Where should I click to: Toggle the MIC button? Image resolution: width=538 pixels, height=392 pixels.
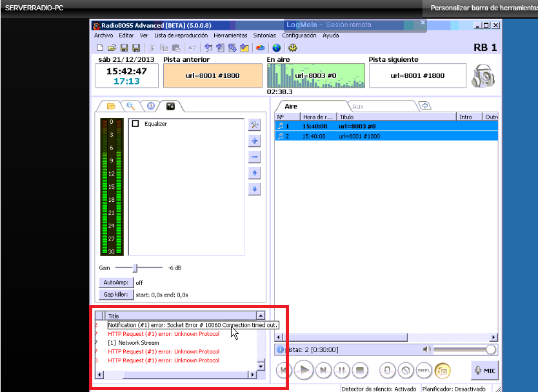[484, 370]
